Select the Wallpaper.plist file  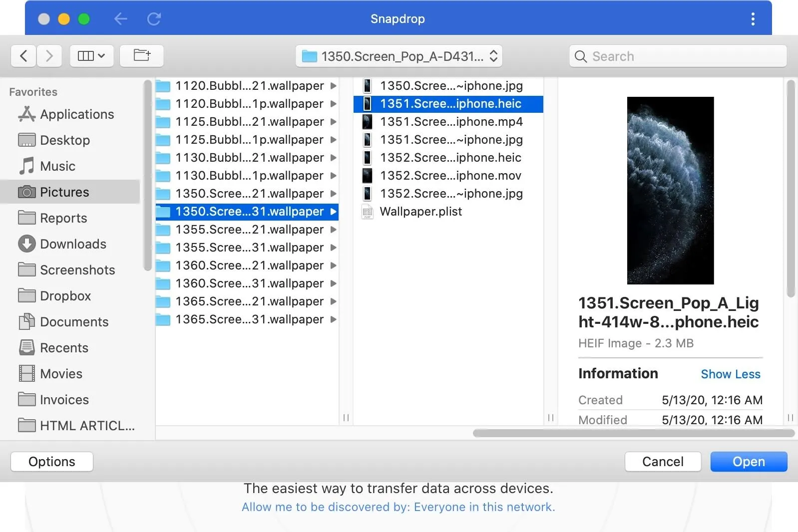click(x=448, y=212)
